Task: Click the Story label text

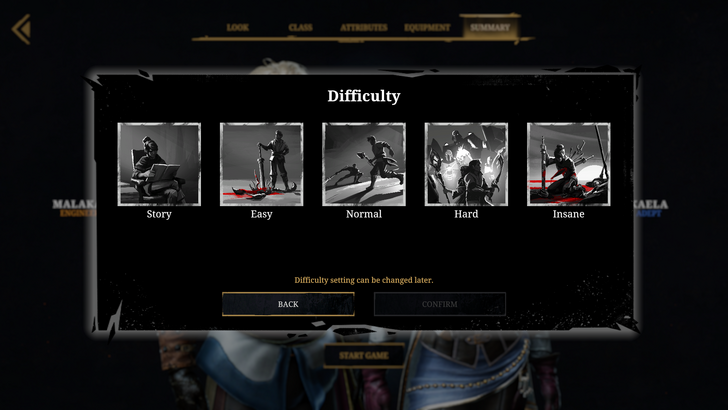Action: click(159, 214)
